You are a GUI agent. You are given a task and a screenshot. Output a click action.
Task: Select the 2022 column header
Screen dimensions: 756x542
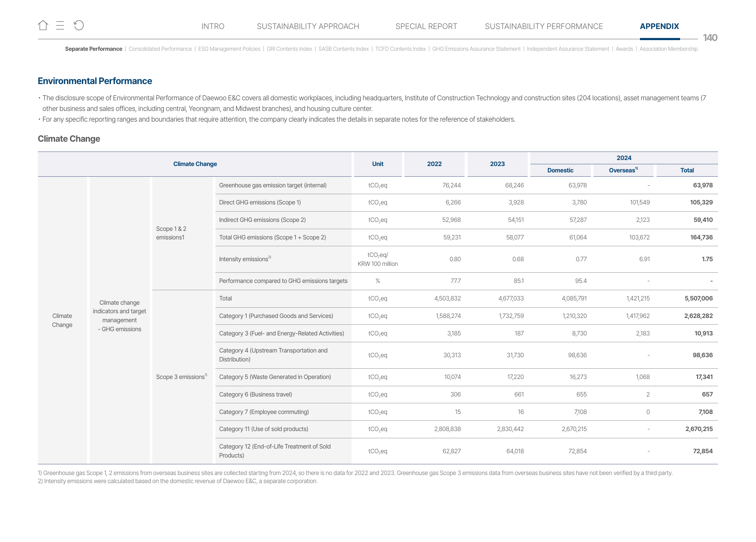click(x=434, y=164)
